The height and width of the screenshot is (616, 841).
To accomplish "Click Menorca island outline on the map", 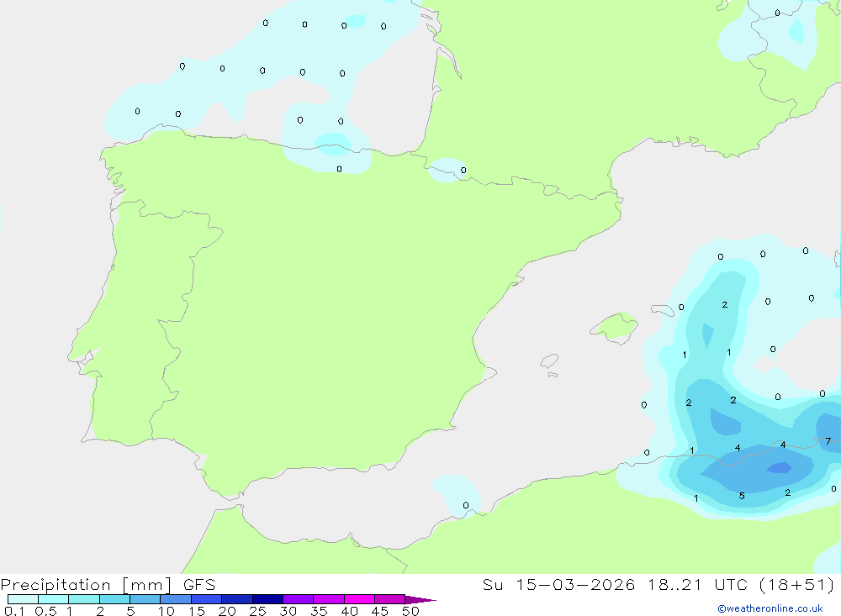I will tap(663, 310).
